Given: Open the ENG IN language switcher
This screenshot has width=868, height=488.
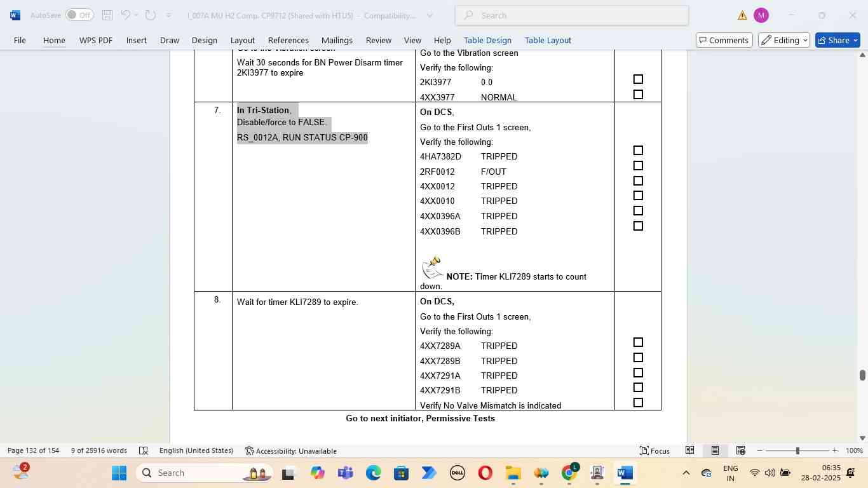Looking at the screenshot, I should coord(731,473).
